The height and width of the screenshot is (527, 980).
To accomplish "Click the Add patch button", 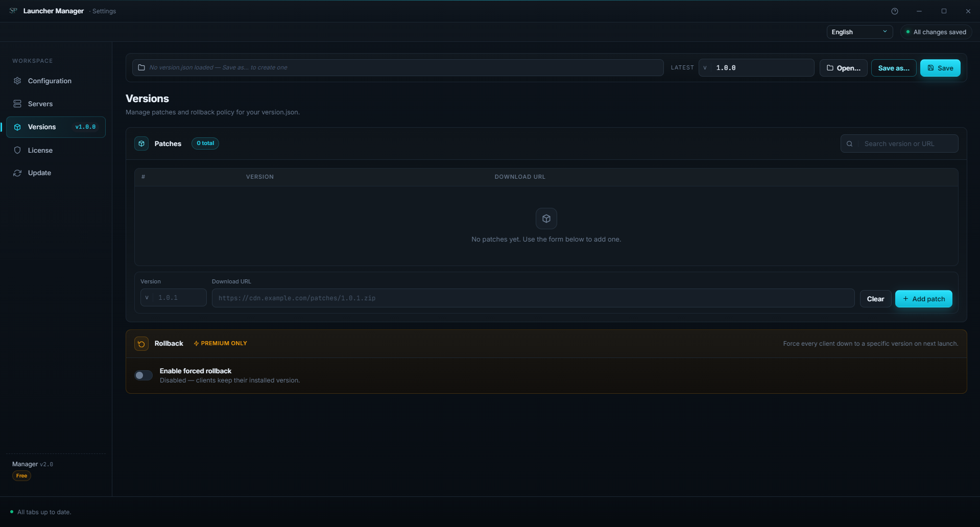I will pos(923,299).
